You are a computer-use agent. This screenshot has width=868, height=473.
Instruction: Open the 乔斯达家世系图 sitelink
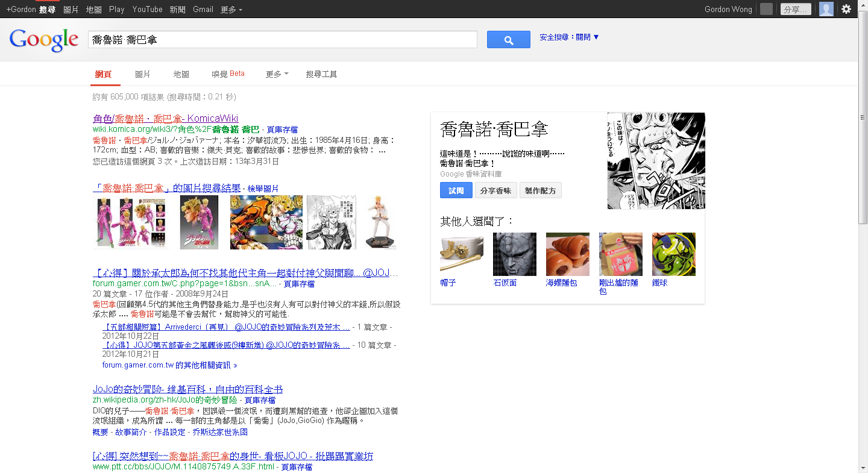pos(220,432)
